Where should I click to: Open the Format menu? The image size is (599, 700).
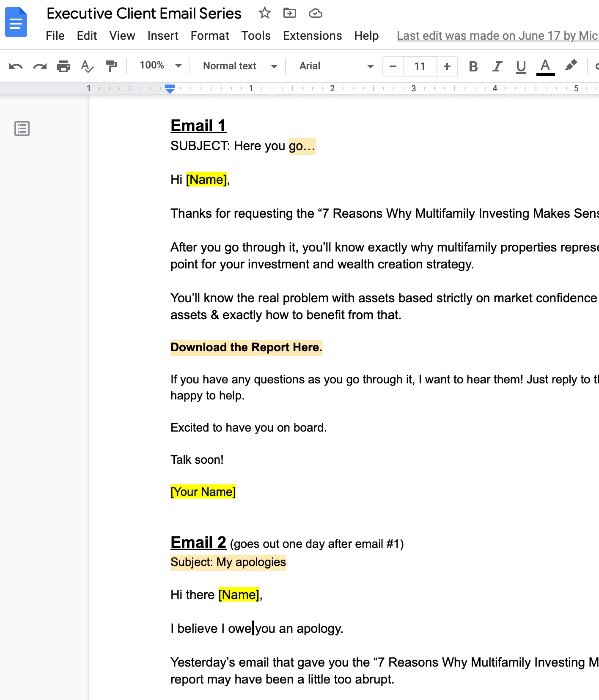click(210, 36)
